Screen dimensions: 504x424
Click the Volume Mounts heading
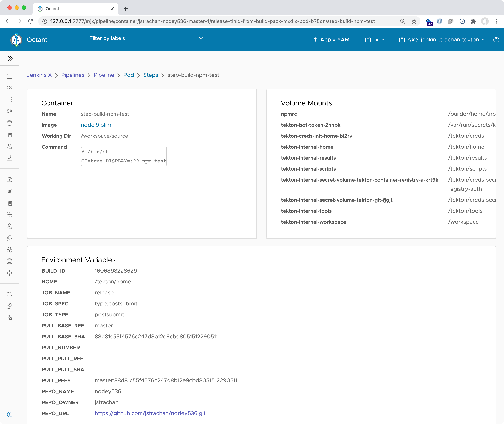[x=306, y=103]
